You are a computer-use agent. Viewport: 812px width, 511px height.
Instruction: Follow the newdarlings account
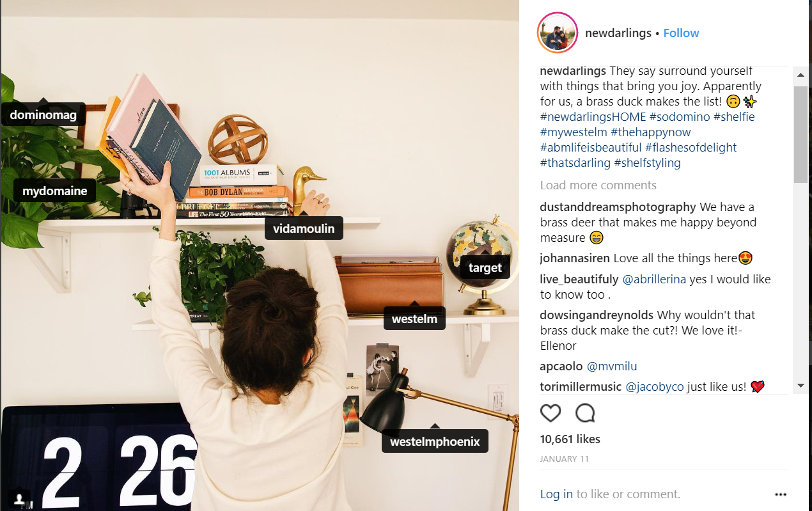pos(681,33)
